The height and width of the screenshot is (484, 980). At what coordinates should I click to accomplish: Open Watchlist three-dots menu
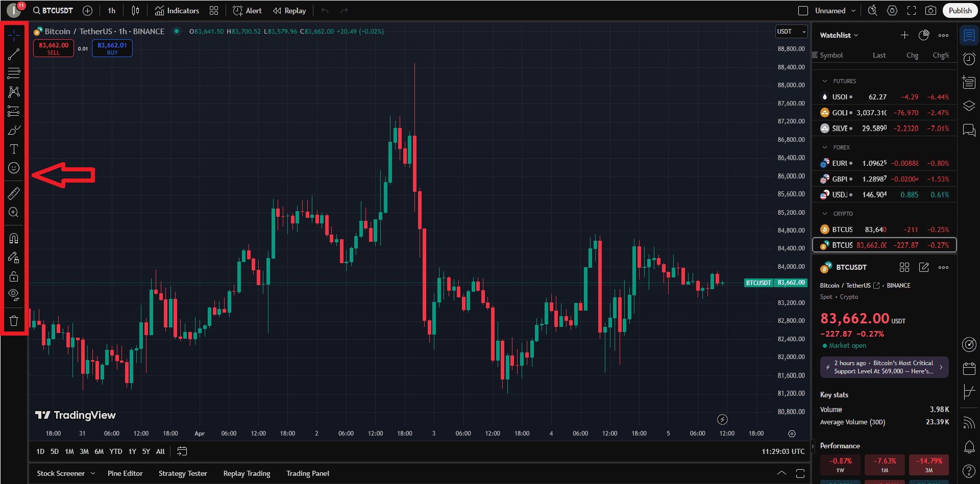coord(943,35)
